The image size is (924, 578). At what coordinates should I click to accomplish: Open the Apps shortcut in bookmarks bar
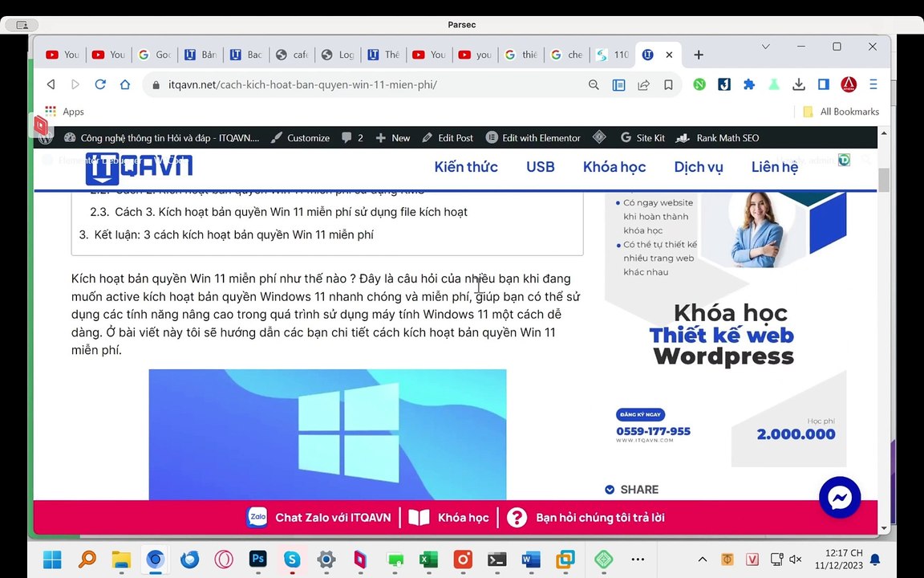(x=64, y=112)
